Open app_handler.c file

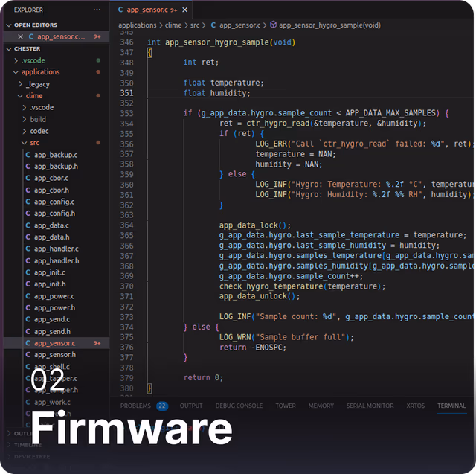click(57, 249)
